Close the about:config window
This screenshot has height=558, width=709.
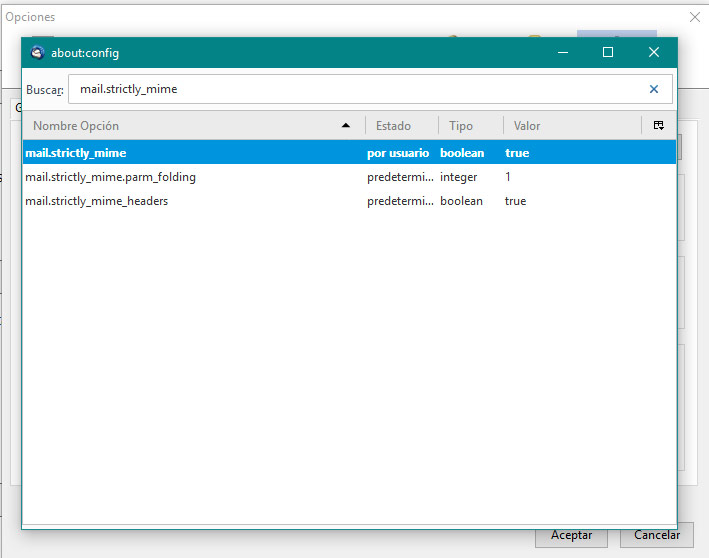pyautogui.click(x=653, y=53)
